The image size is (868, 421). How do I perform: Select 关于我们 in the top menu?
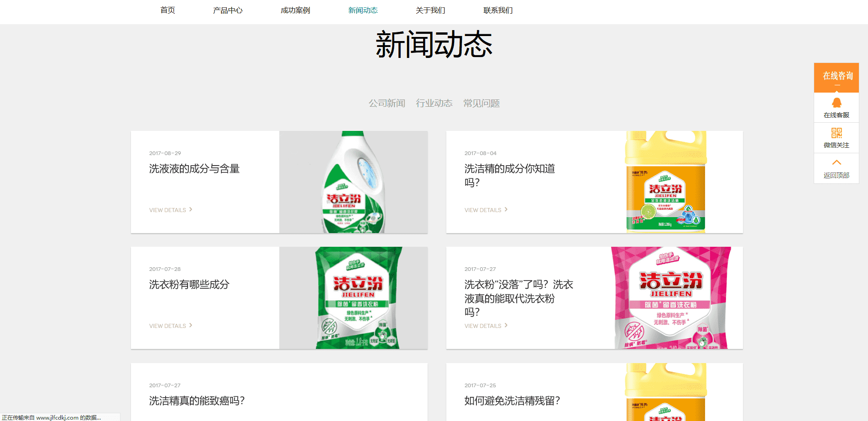point(430,10)
